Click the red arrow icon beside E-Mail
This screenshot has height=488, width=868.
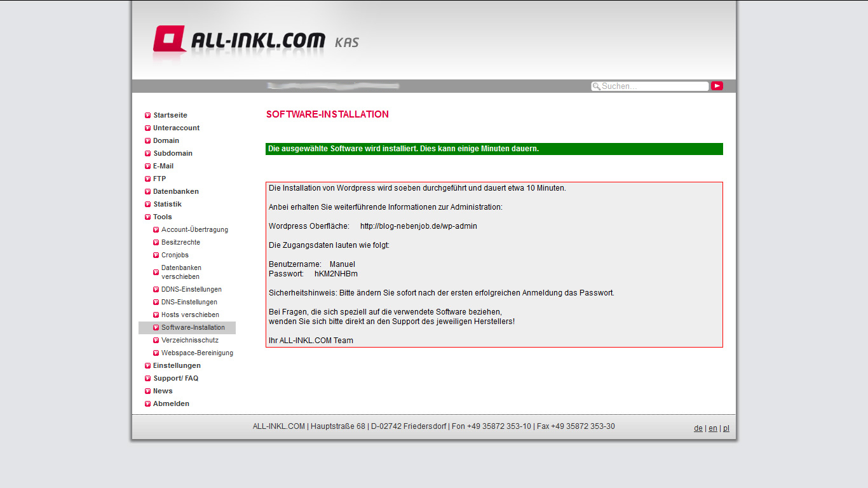click(x=147, y=166)
